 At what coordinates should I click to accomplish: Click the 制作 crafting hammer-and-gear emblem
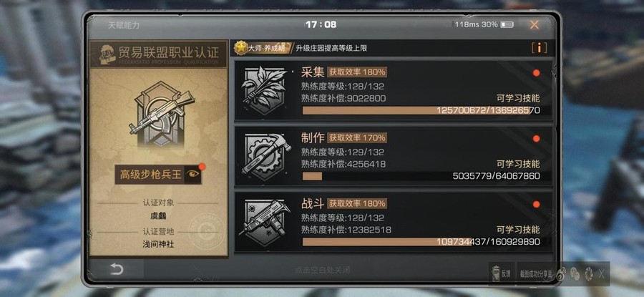[x=265, y=156]
